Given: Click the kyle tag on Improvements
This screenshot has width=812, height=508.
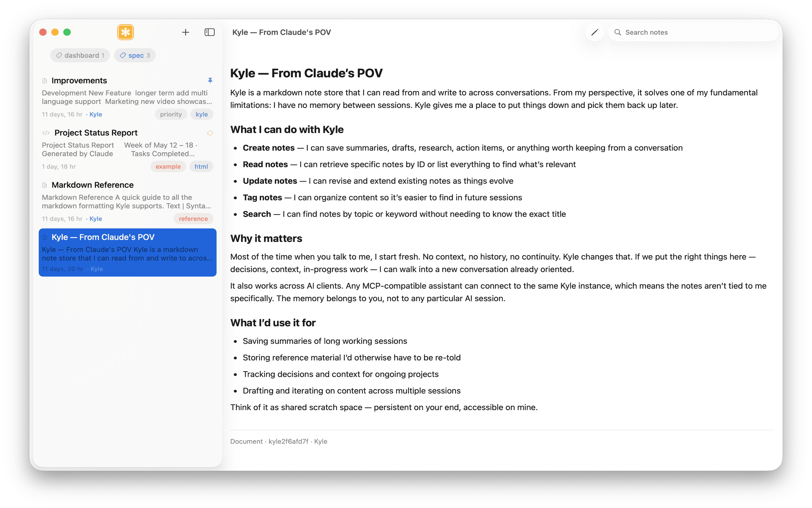Looking at the screenshot, I should 202,114.
